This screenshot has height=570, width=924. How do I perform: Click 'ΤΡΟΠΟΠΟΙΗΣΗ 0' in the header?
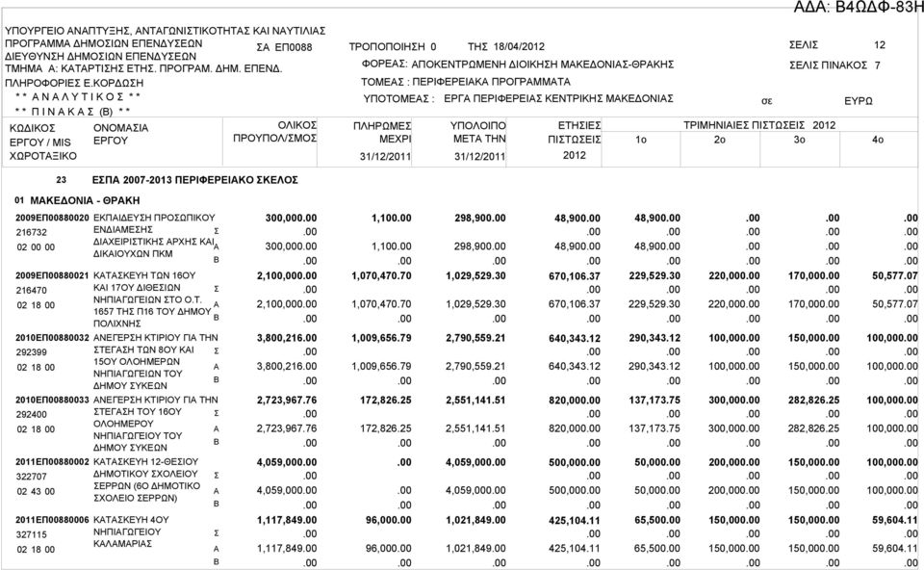[393, 46]
